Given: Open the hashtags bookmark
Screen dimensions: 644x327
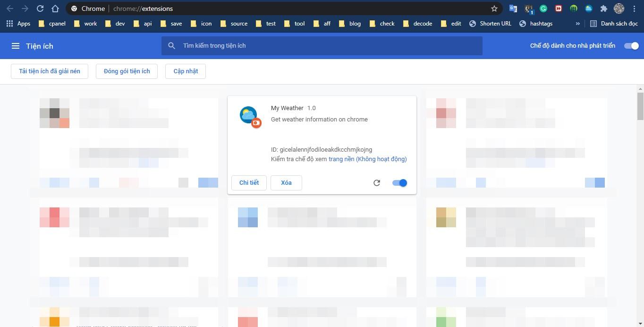Looking at the screenshot, I should click(x=536, y=24).
